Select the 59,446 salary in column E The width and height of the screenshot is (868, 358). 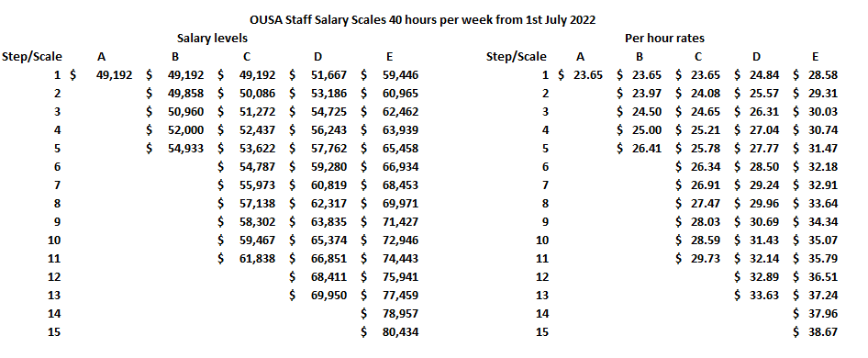pyautogui.click(x=400, y=75)
